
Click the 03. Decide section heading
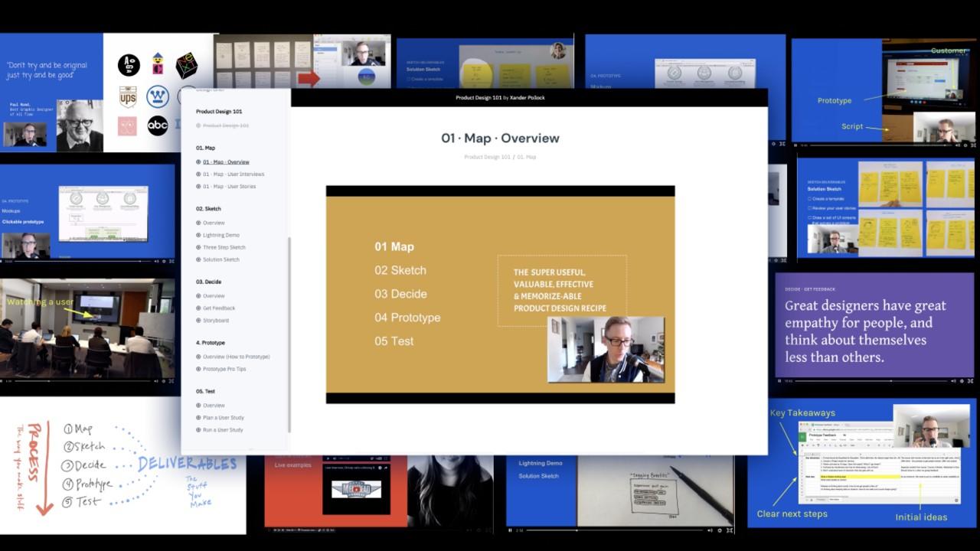[208, 282]
